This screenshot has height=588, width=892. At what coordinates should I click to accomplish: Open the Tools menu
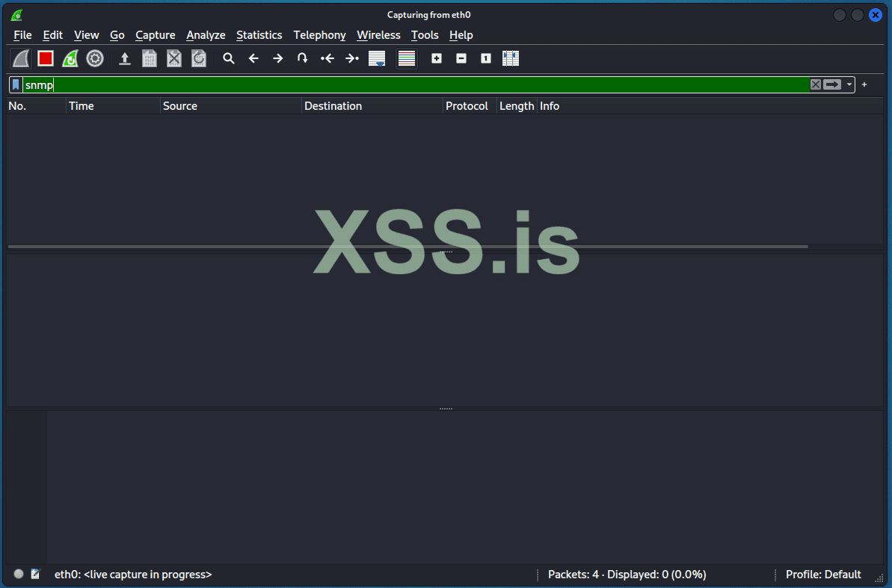425,35
